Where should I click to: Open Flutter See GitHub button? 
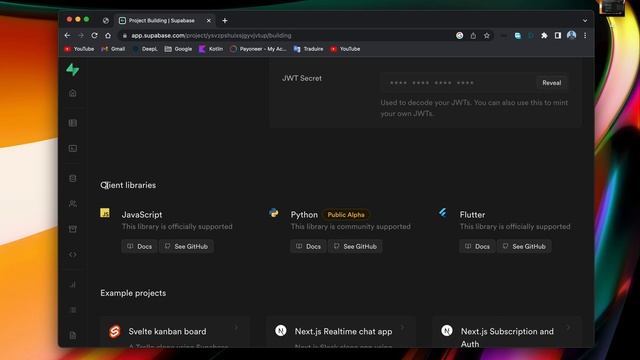[524, 247]
